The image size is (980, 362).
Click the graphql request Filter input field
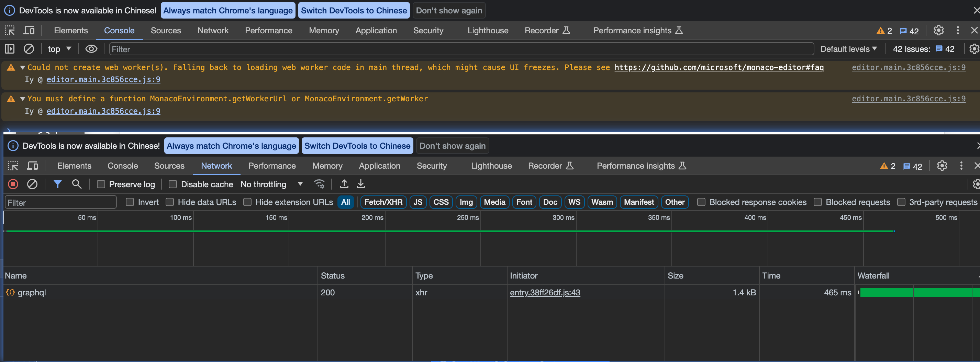click(60, 202)
